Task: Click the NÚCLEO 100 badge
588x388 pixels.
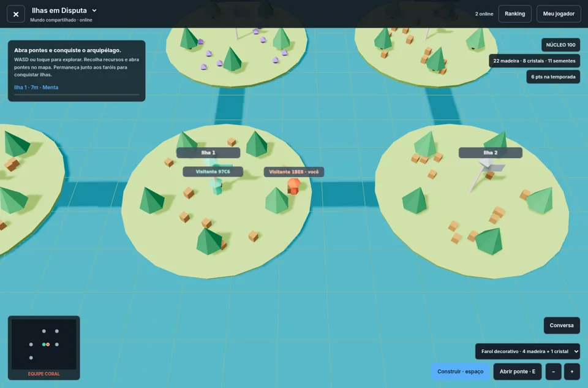Action: tap(560, 45)
